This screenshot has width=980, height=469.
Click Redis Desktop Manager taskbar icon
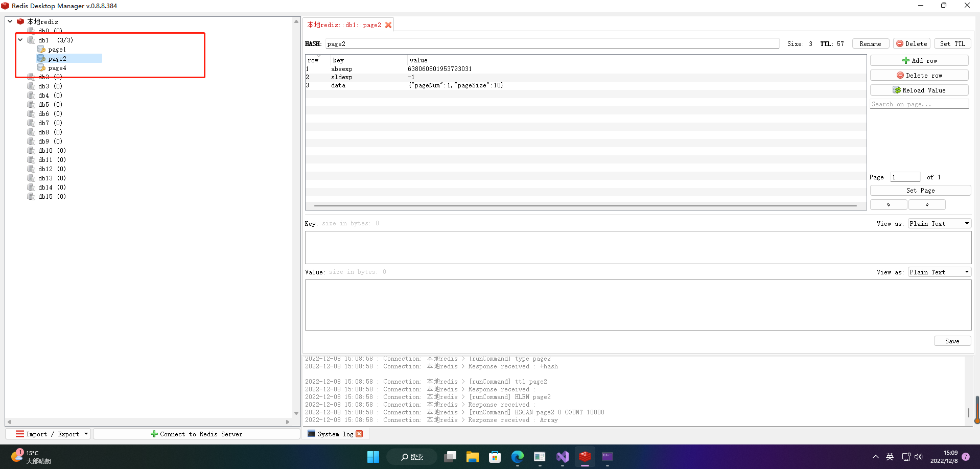click(x=585, y=457)
